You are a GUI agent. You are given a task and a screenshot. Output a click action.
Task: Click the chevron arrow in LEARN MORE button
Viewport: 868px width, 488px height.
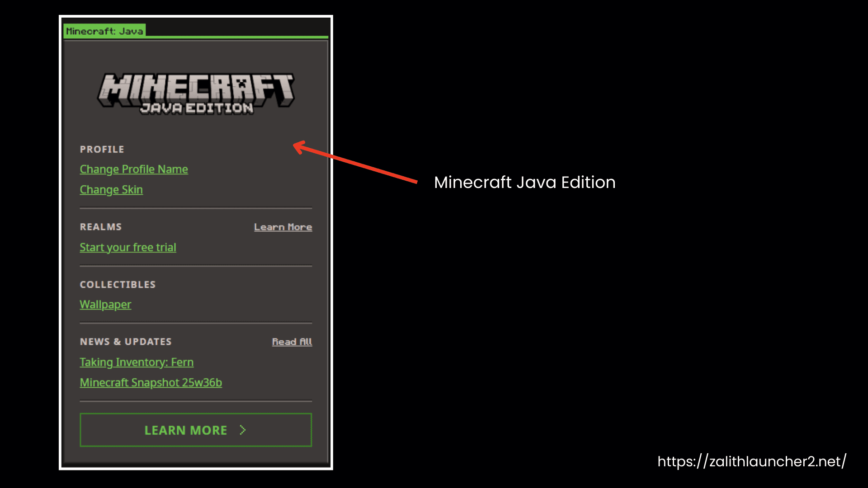pos(243,430)
